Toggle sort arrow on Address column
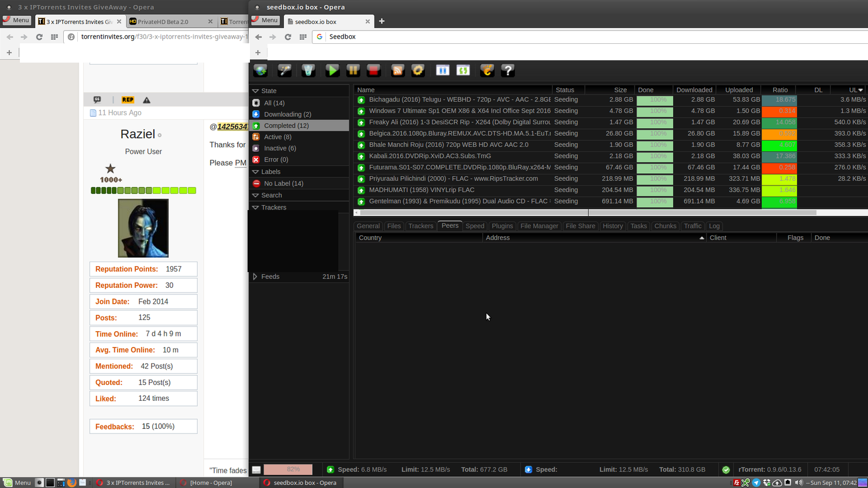 [x=701, y=238]
